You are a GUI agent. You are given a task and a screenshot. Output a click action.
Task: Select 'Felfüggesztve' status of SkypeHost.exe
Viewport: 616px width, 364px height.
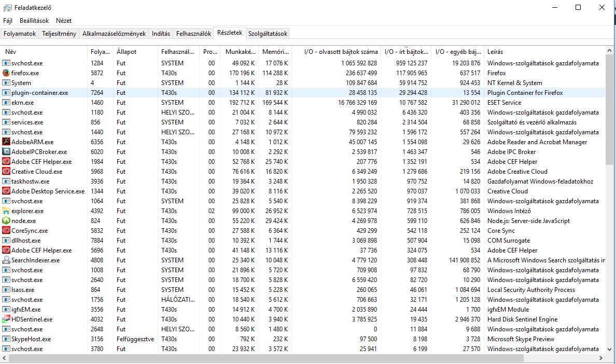coord(135,339)
